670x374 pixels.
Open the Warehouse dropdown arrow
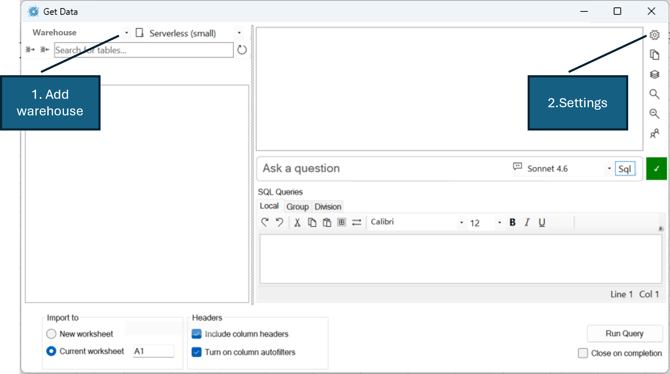point(126,32)
